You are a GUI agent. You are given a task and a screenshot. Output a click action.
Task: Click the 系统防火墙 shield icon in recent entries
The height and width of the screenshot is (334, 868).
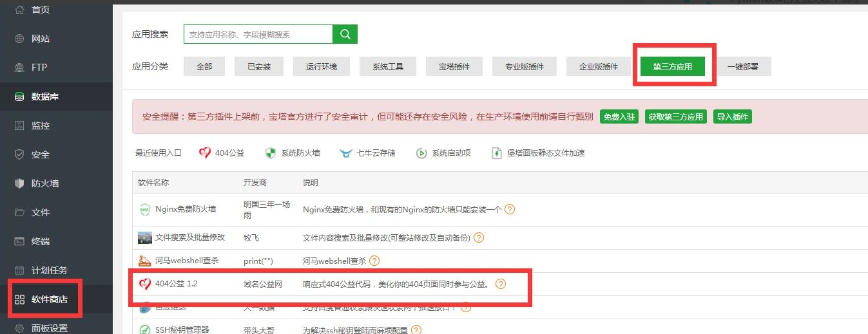(x=271, y=153)
